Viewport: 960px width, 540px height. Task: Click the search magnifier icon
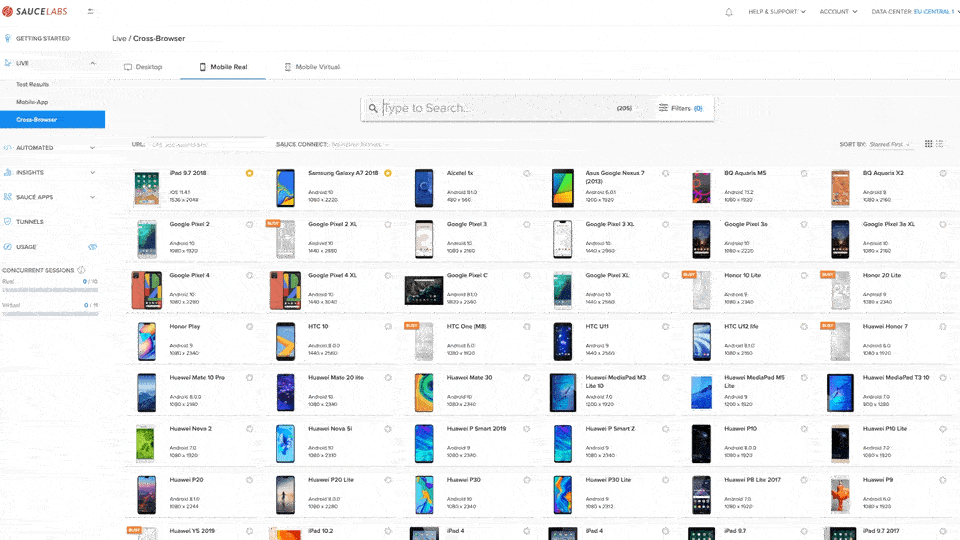pyautogui.click(x=373, y=108)
